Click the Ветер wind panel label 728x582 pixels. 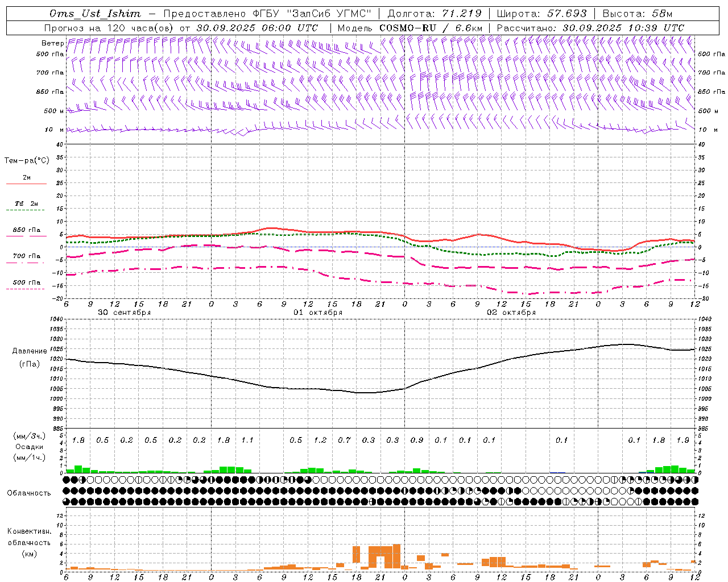pos(52,43)
